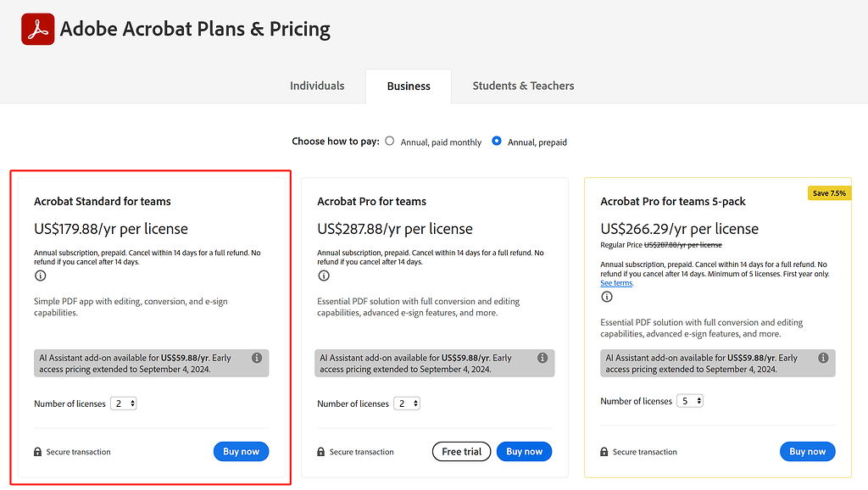Image resolution: width=868 pixels, height=490 pixels.
Task: Click Buy now for Acrobat Standard for teams
Action: tap(241, 452)
